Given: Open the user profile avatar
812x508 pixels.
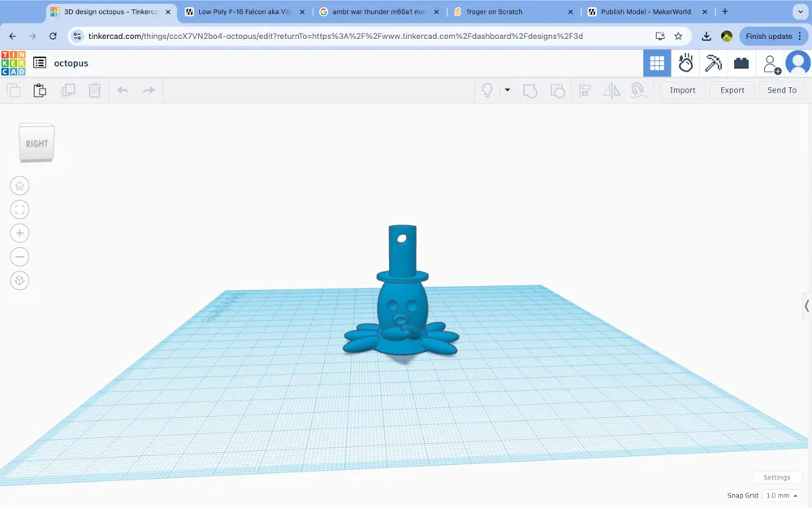Looking at the screenshot, I should coord(798,63).
